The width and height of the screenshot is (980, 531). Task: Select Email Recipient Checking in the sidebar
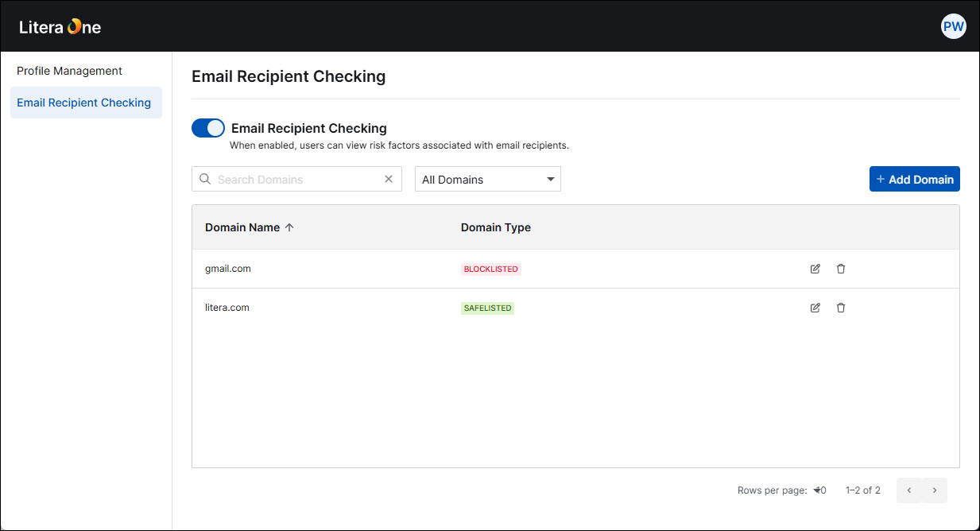83,103
